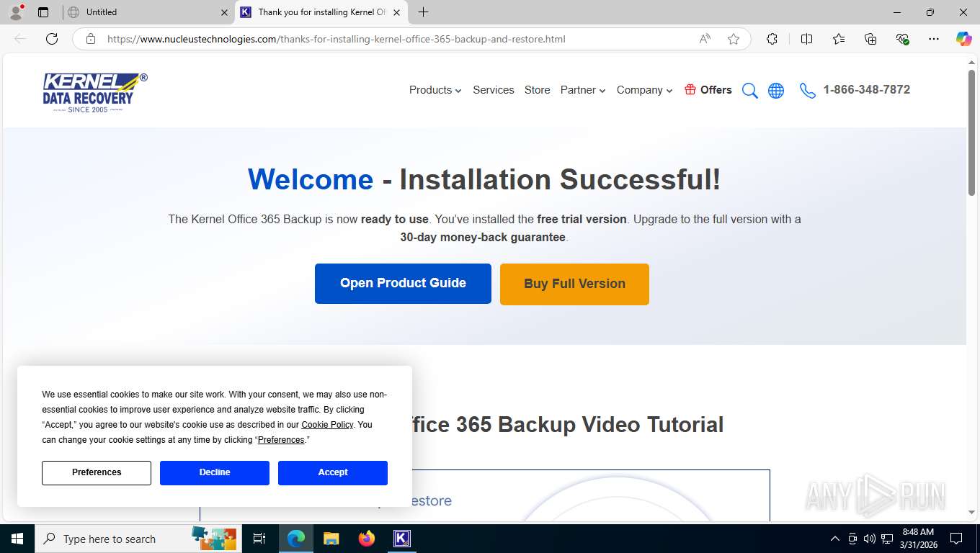
Task: Click the taskbar search box
Action: [x=137, y=539]
